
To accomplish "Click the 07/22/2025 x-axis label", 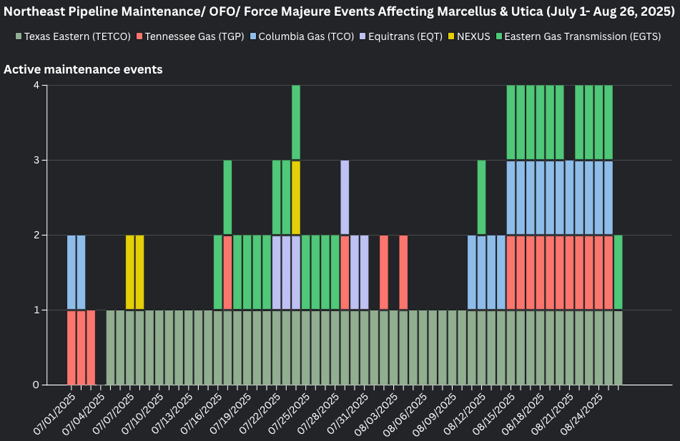I will (x=259, y=414).
